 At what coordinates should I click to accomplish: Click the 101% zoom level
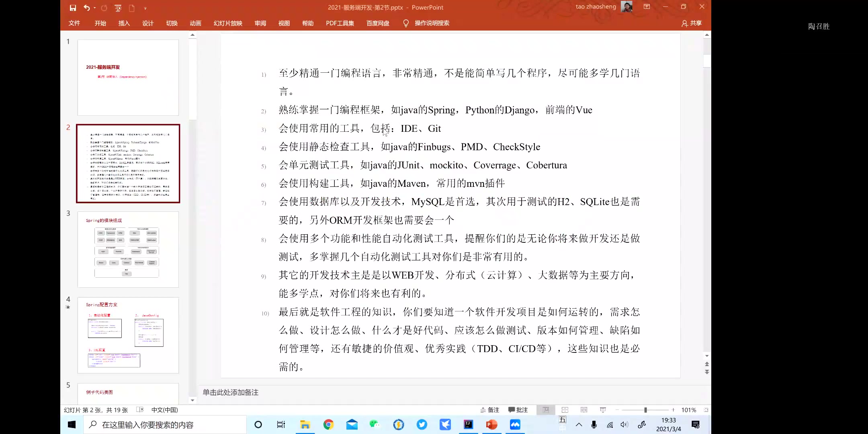[689, 410]
